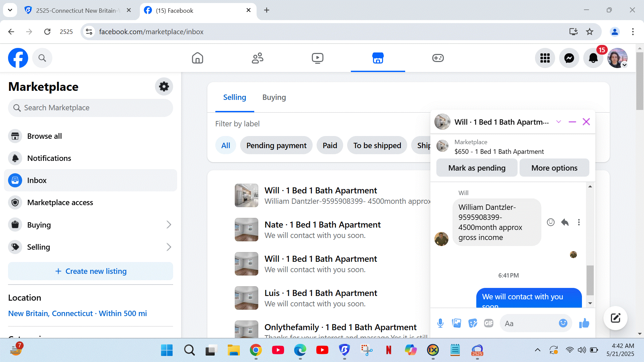Open Marketplace Notifications in sidebar

pos(91,158)
